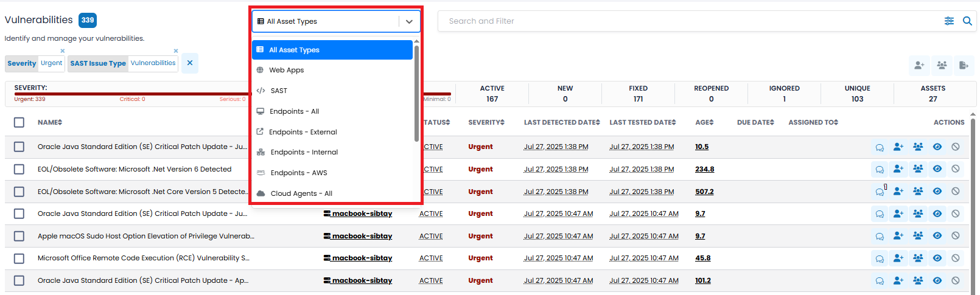Toggle the select-all checkbox in table header
Viewport: 980px width, 295px height.
pos(19,122)
